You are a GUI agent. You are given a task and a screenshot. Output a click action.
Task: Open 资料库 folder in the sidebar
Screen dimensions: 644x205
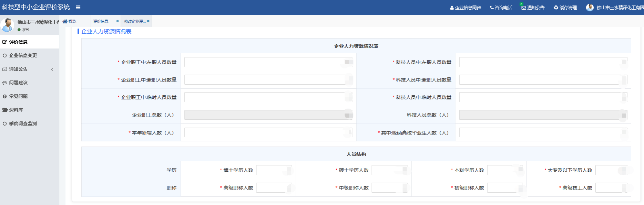tap(16, 110)
